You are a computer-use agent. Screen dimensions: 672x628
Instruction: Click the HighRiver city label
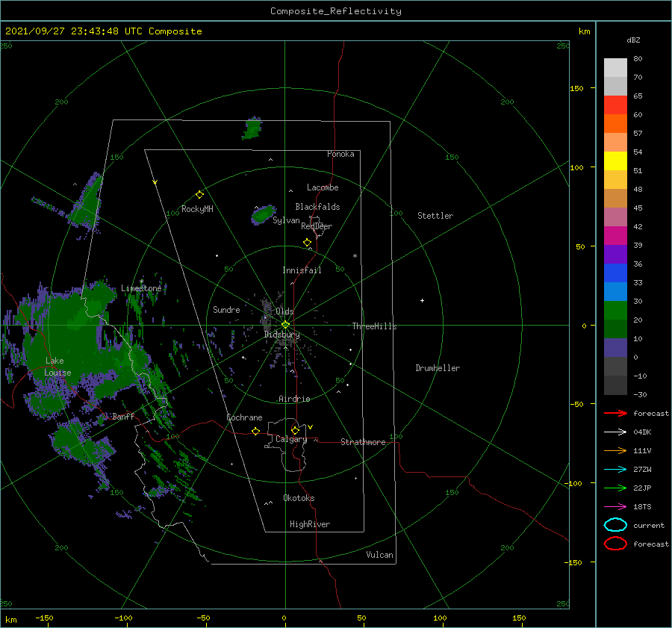[310, 524]
